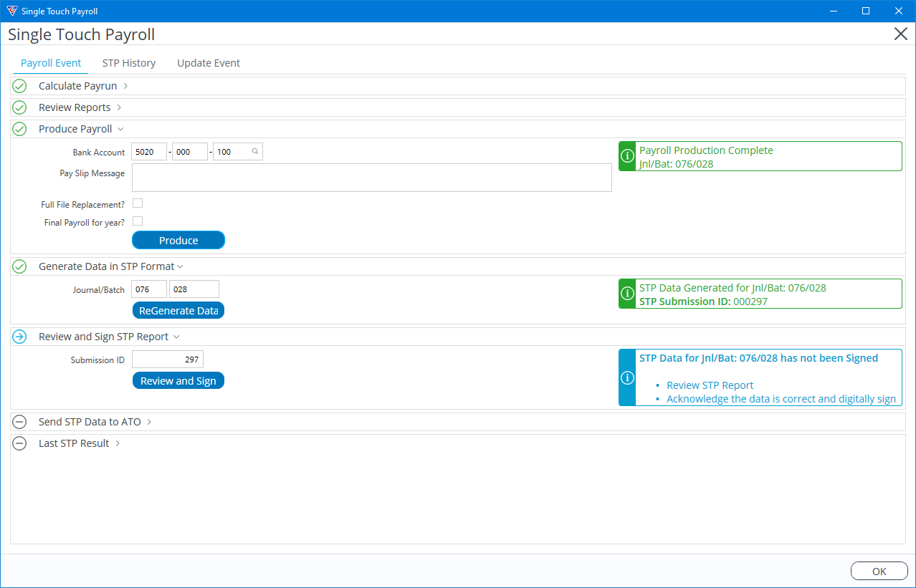Click the Bank Account 000 field
Image resolution: width=916 pixels, height=588 pixels.
tap(190, 152)
